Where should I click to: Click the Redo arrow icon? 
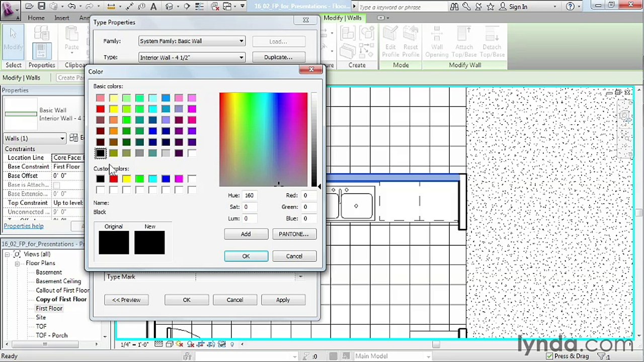[90, 7]
